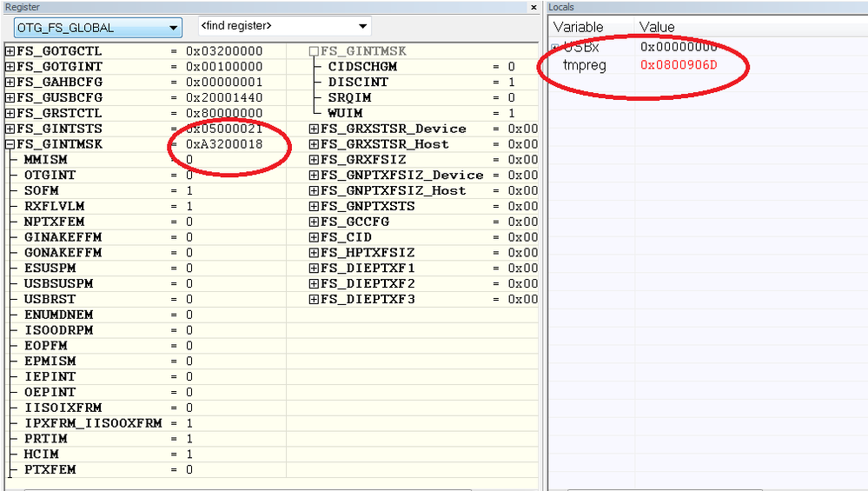Expand the FS_GCCFG register
The height and width of the screenshot is (491, 868).
[314, 222]
